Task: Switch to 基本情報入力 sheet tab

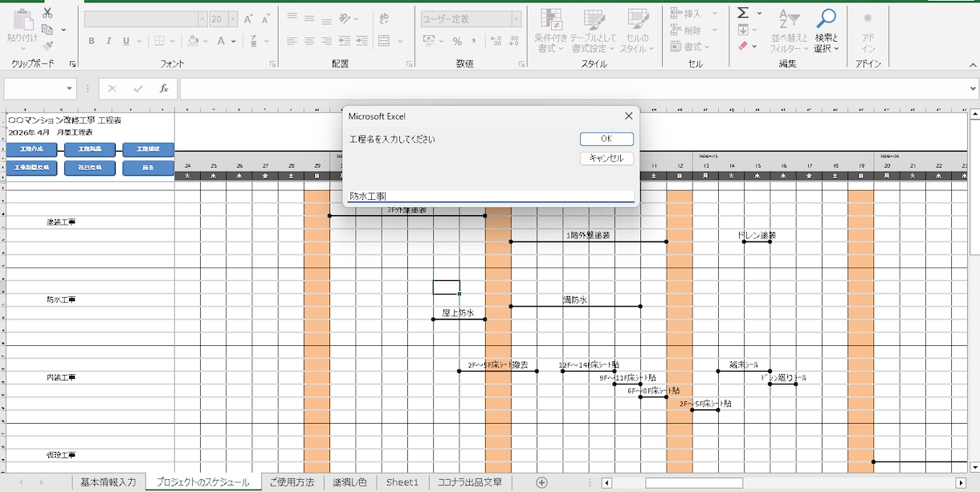Action: (108, 482)
